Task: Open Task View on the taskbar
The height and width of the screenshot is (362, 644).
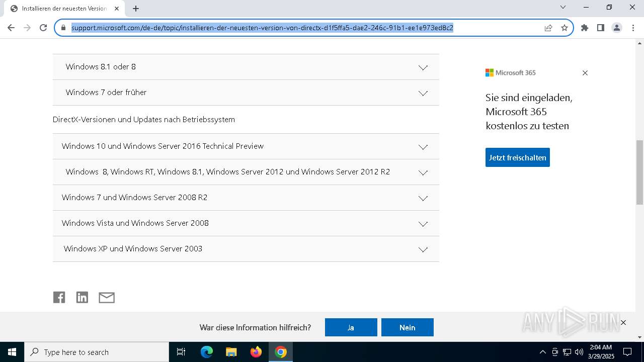Action: click(x=181, y=352)
